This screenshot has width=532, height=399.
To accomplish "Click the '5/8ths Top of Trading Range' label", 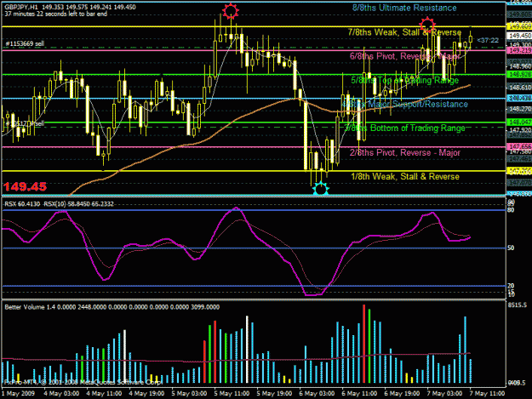I will [404, 80].
